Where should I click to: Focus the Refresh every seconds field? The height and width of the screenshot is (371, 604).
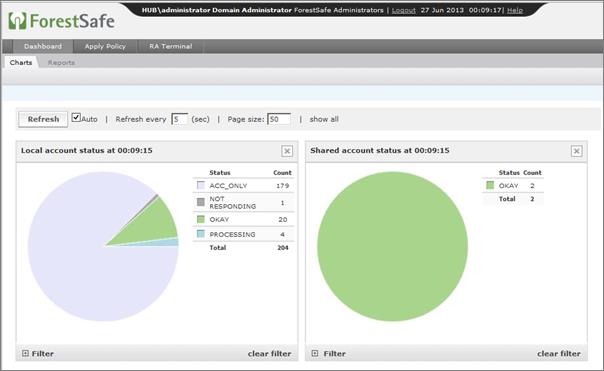click(x=180, y=119)
